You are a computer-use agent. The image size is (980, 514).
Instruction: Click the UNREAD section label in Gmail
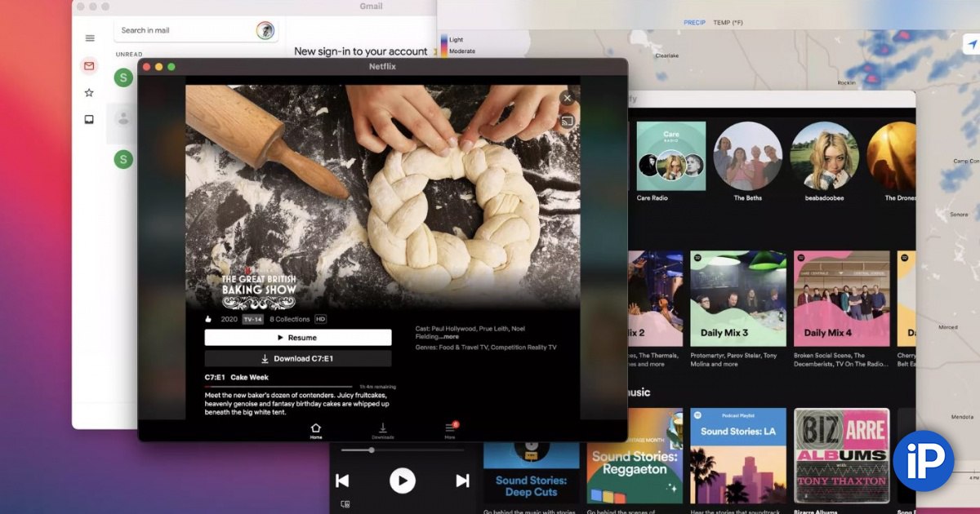[x=129, y=55]
